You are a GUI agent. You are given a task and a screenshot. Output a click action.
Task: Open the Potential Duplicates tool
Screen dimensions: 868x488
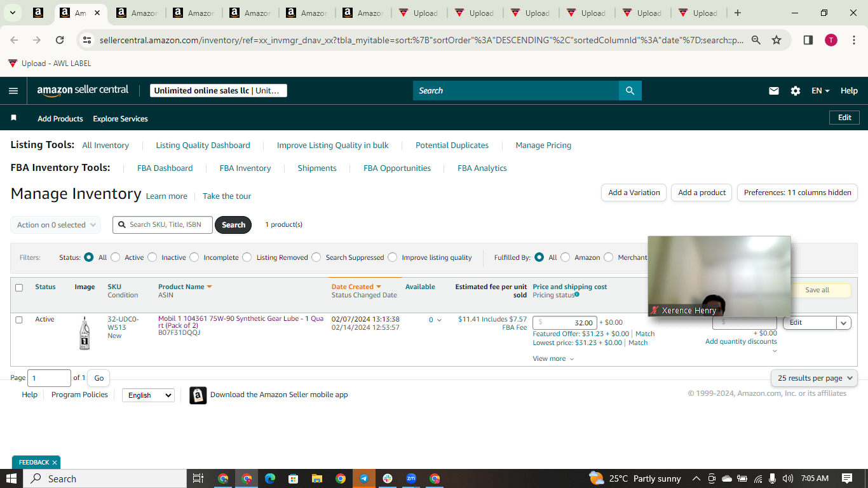pyautogui.click(x=452, y=146)
